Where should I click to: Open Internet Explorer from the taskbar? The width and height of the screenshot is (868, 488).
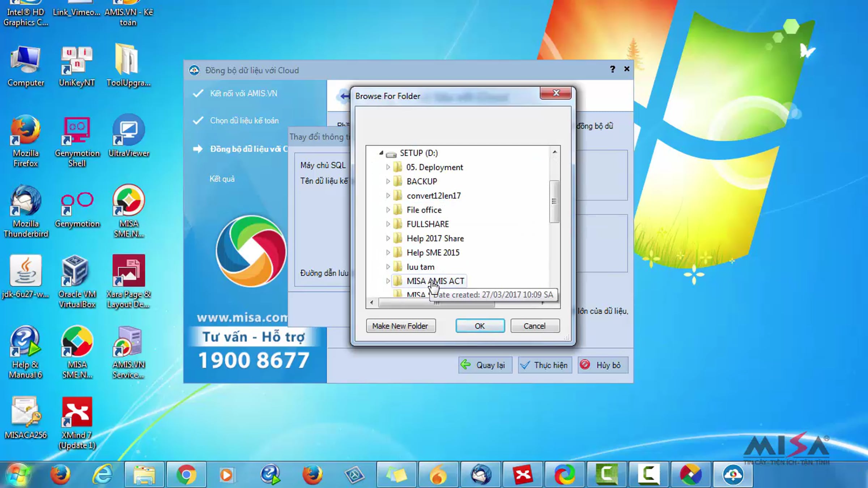(x=102, y=474)
